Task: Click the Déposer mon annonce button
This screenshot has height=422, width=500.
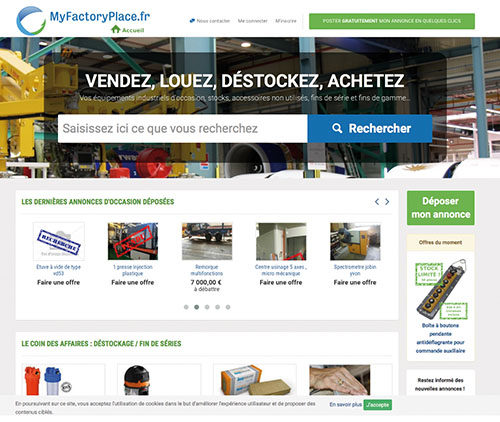Action: pyautogui.click(x=441, y=208)
